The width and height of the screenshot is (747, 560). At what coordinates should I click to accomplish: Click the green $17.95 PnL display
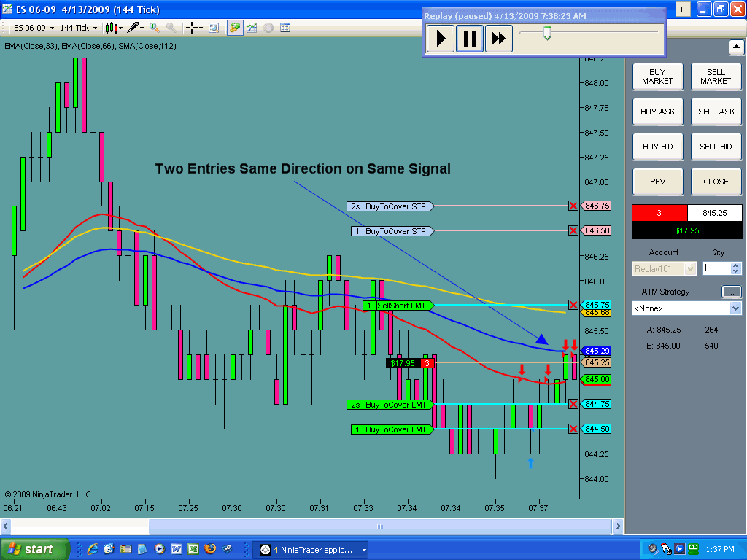(687, 230)
